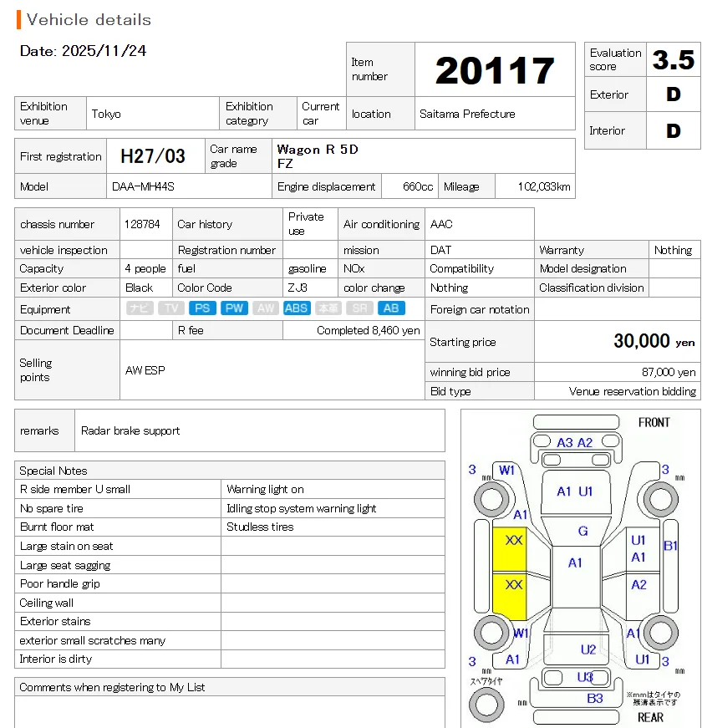The image size is (702, 728).
Task: Click the Interior grade D value
Action: tap(674, 131)
